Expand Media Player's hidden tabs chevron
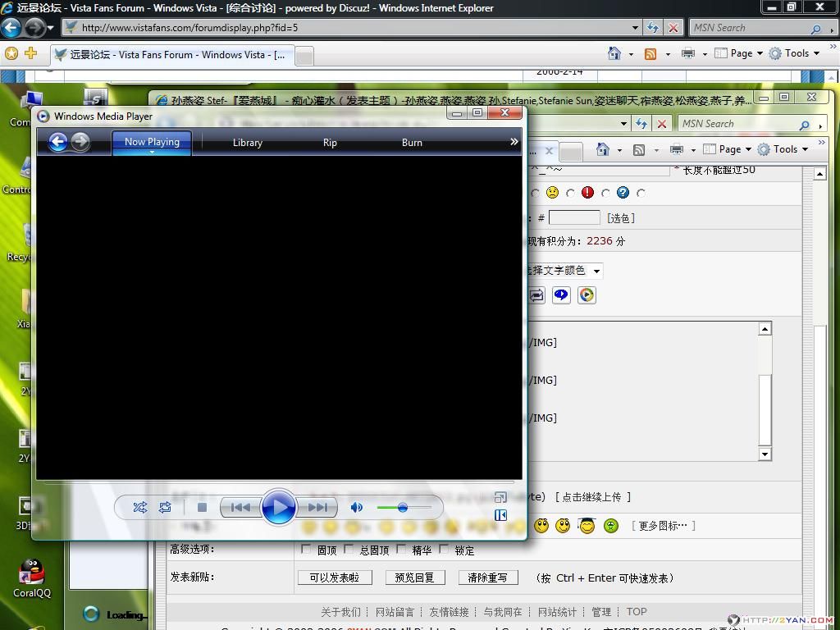Image resolution: width=840 pixels, height=630 pixels. 514,142
